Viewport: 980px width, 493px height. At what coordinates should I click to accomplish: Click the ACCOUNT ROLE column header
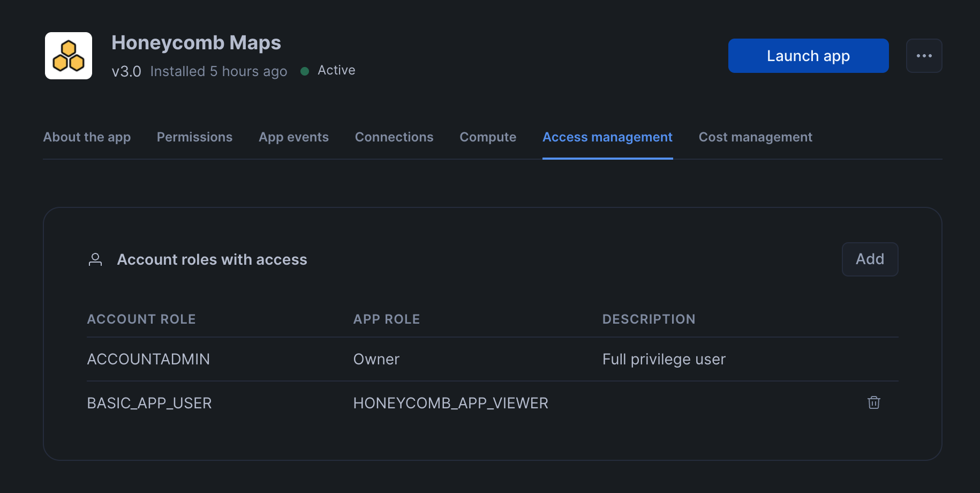pyautogui.click(x=141, y=319)
